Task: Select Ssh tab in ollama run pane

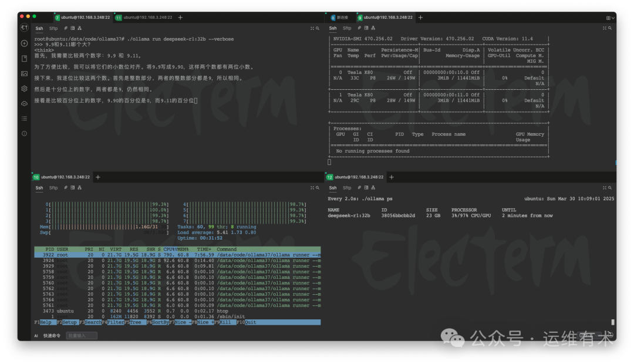Action: (x=39, y=28)
